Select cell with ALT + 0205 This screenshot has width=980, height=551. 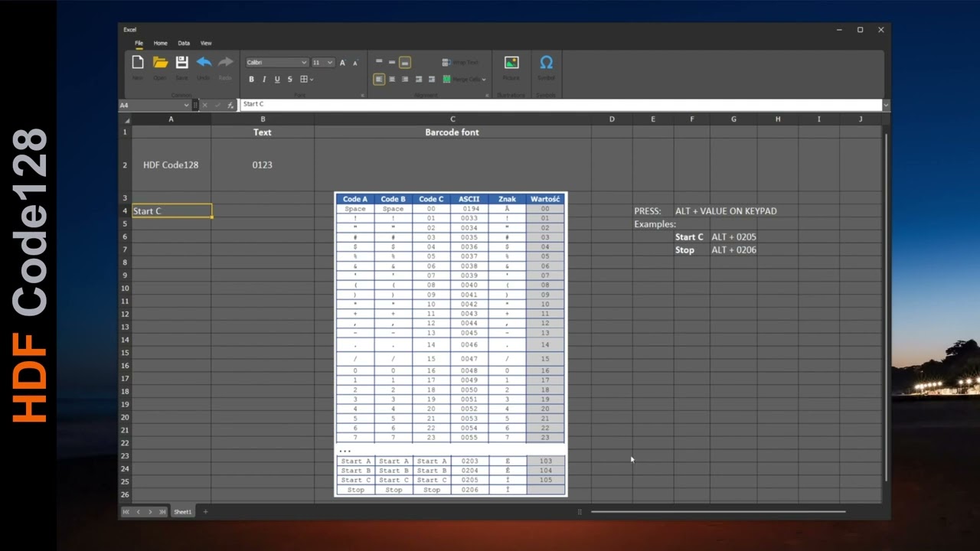pyautogui.click(x=733, y=237)
